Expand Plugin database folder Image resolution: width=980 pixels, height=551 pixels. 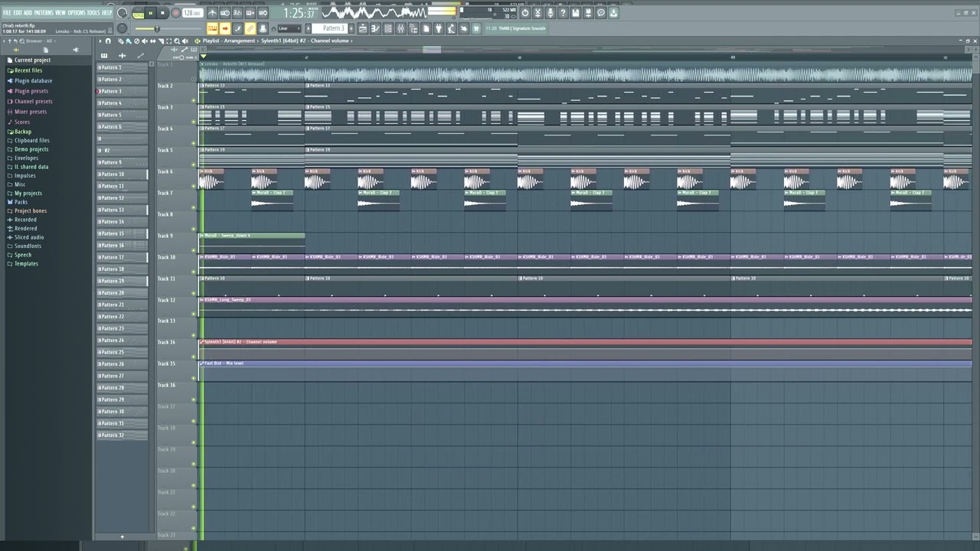pyautogui.click(x=33, y=80)
